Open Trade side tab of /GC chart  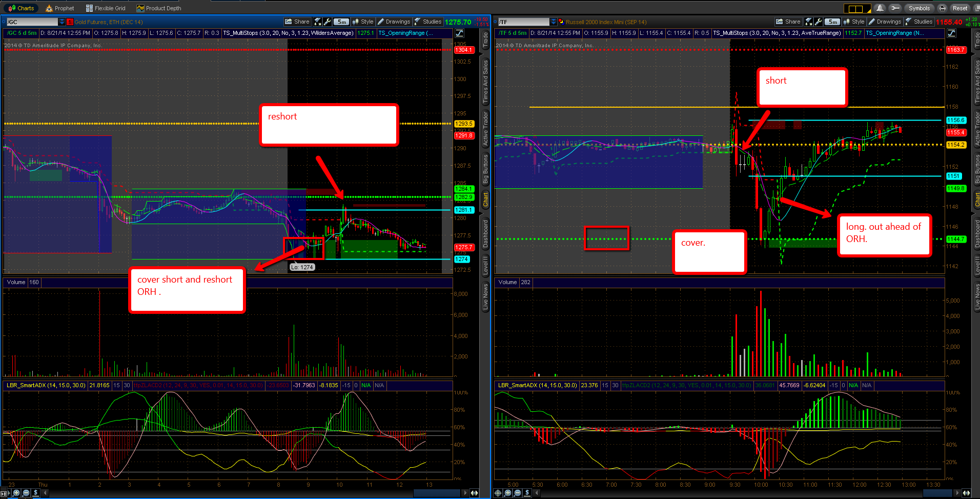point(485,41)
